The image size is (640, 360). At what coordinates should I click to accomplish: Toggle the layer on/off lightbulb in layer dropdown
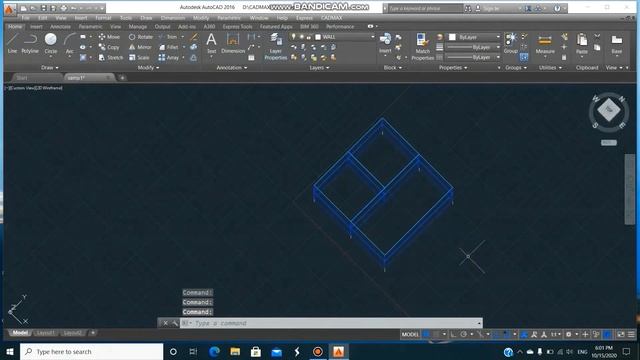pyautogui.click(x=293, y=37)
